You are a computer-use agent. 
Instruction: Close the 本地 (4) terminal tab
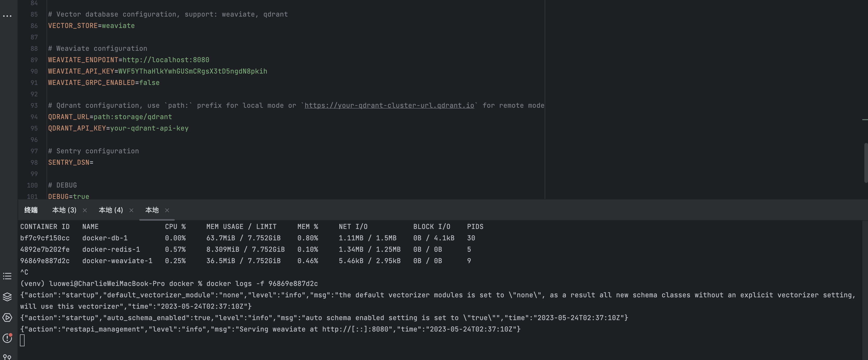pyautogui.click(x=131, y=210)
